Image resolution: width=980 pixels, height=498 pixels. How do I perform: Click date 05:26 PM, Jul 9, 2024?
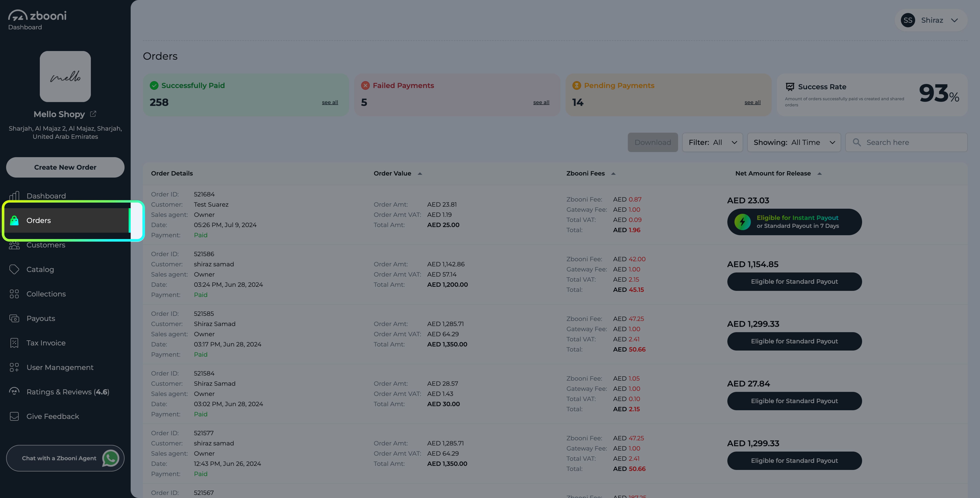click(x=225, y=225)
